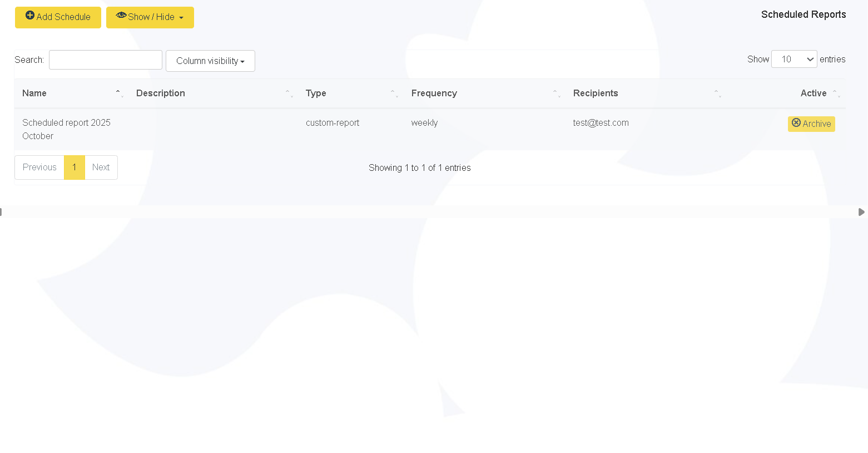
Task: Click the custom-report type cell
Action: [332, 123]
